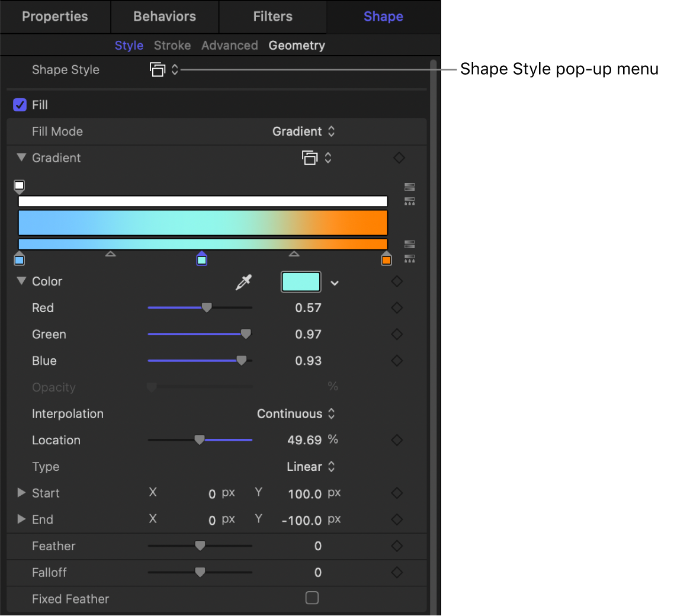This screenshot has width=674, height=616.
Task: Select the white opacity tag above the gradient
Action: click(19, 186)
